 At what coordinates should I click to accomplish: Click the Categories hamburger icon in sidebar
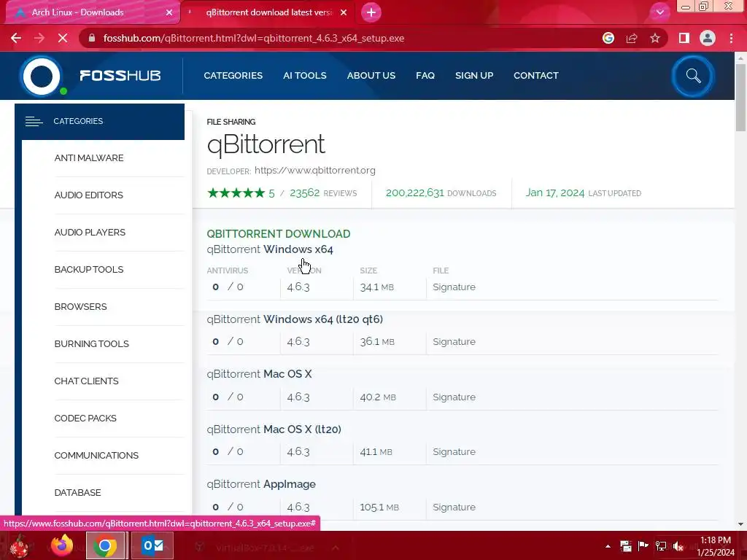coord(34,122)
